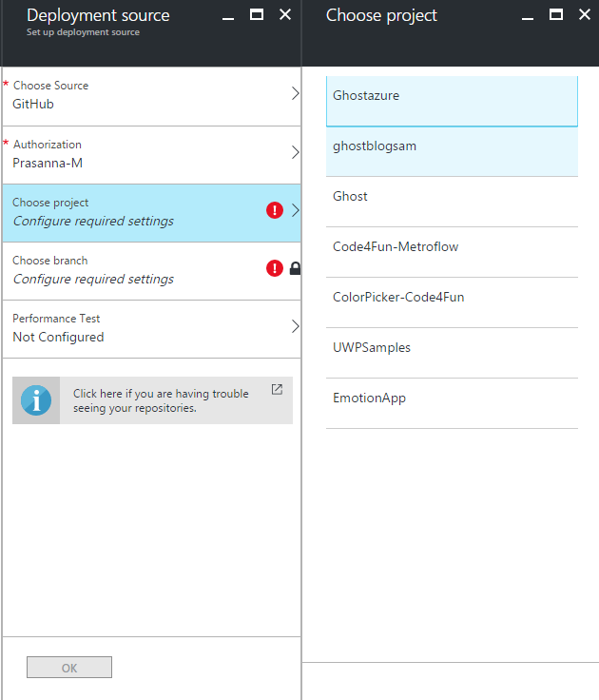599x700 pixels.
Task: Expand the Choose Source chevron
Action: click(295, 93)
